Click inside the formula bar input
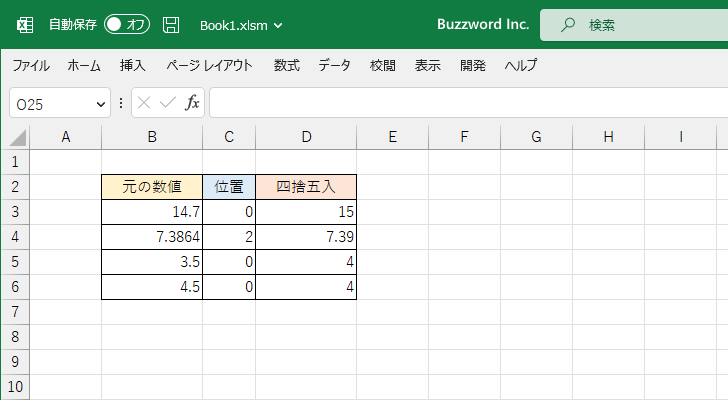This screenshot has width=728, height=400. click(468, 103)
